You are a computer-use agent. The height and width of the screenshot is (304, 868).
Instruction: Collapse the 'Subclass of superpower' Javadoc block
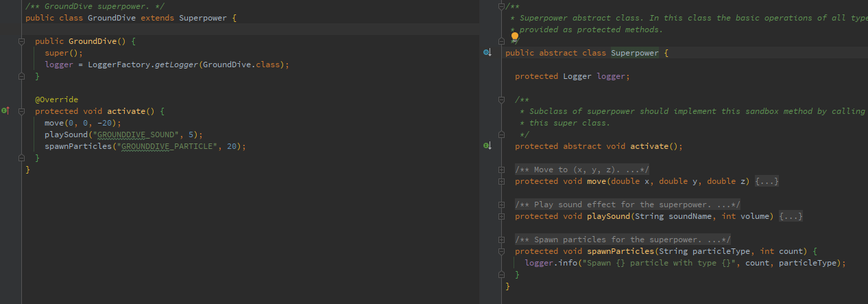[502, 99]
